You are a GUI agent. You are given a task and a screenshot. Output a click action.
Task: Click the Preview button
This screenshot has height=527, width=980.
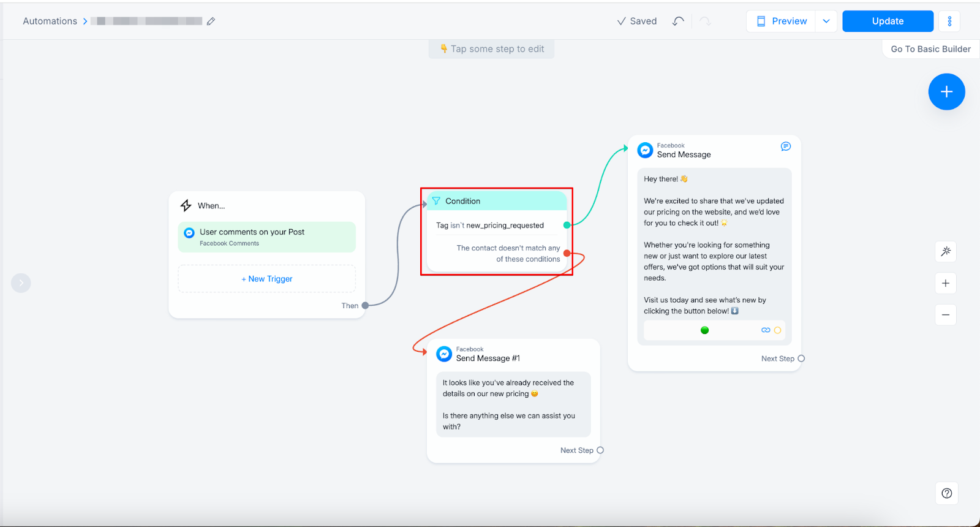pyautogui.click(x=782, y=21)
